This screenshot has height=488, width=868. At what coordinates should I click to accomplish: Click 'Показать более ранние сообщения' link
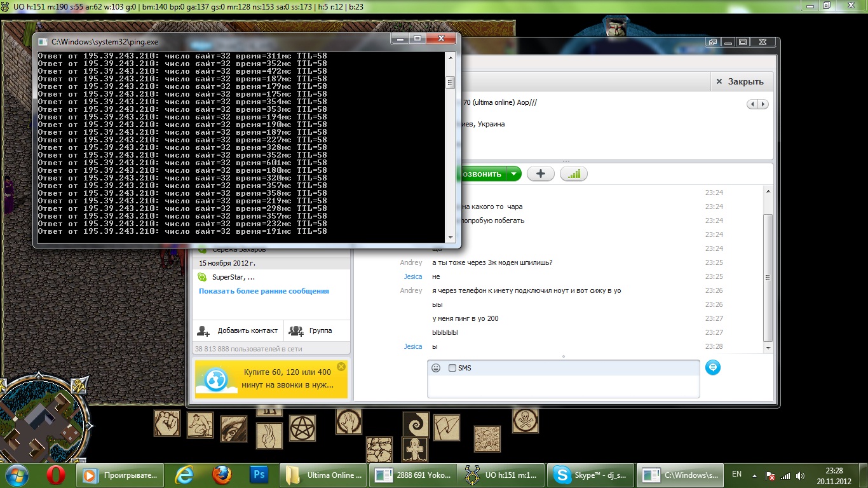click(264, 291)
